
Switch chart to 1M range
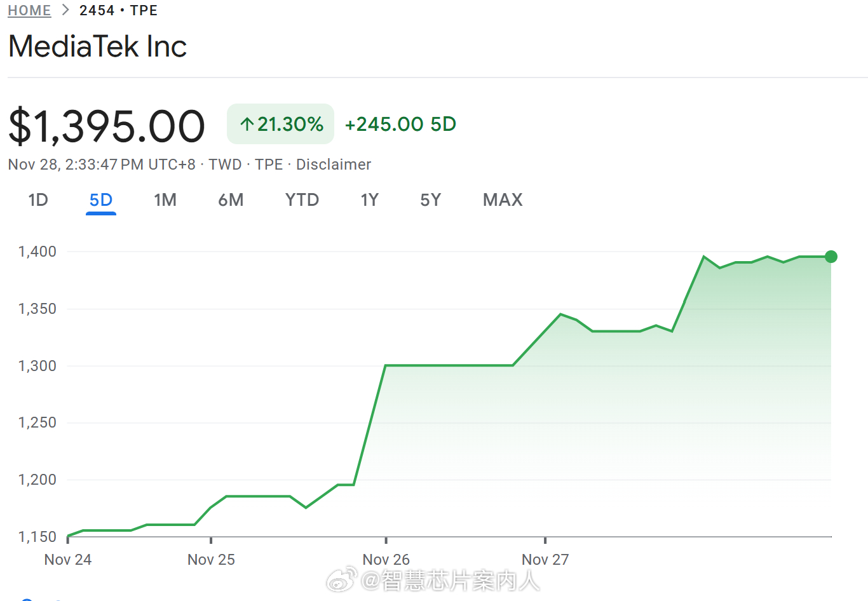pos(165,200)
